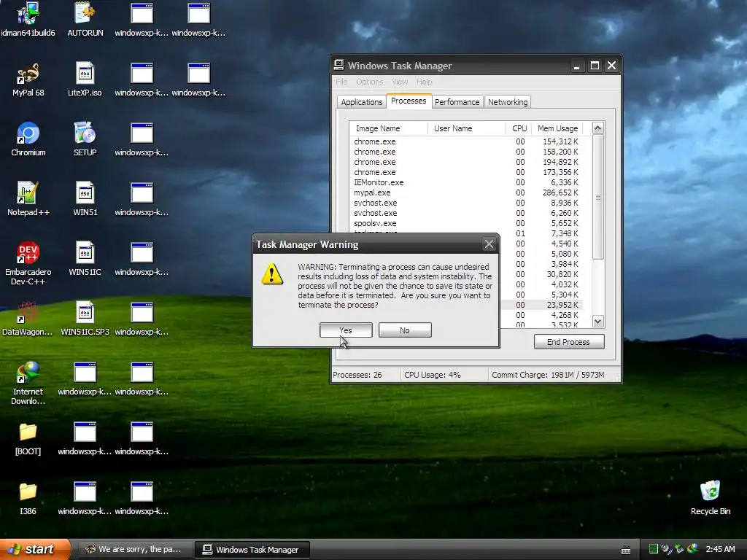Click the speaker volume tray icon
747x560 pixels.
click(x=667, y=549)
